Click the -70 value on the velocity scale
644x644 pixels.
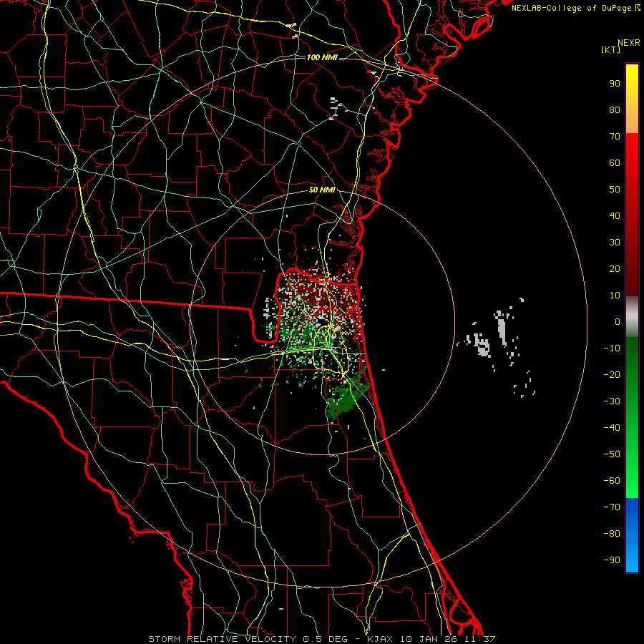coord(612,507)
